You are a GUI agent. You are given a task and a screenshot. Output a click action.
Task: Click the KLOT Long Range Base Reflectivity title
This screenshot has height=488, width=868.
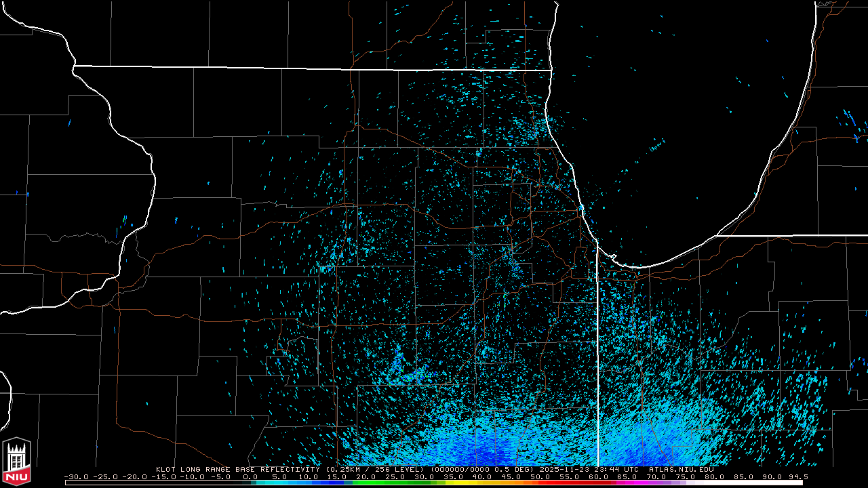click(237, 469)
